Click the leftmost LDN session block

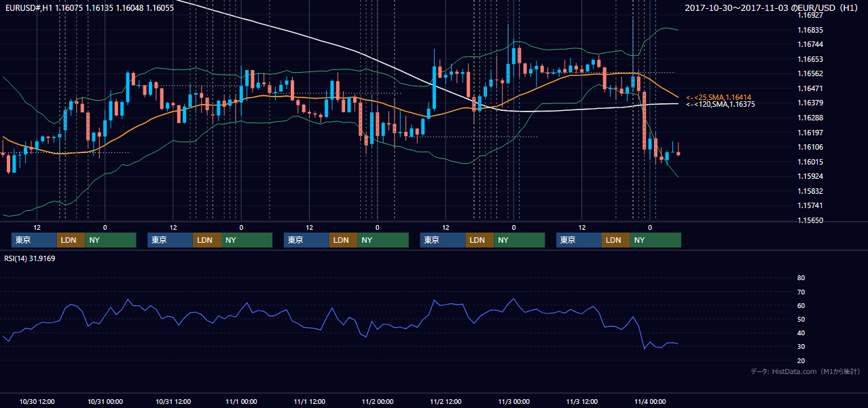71,240
